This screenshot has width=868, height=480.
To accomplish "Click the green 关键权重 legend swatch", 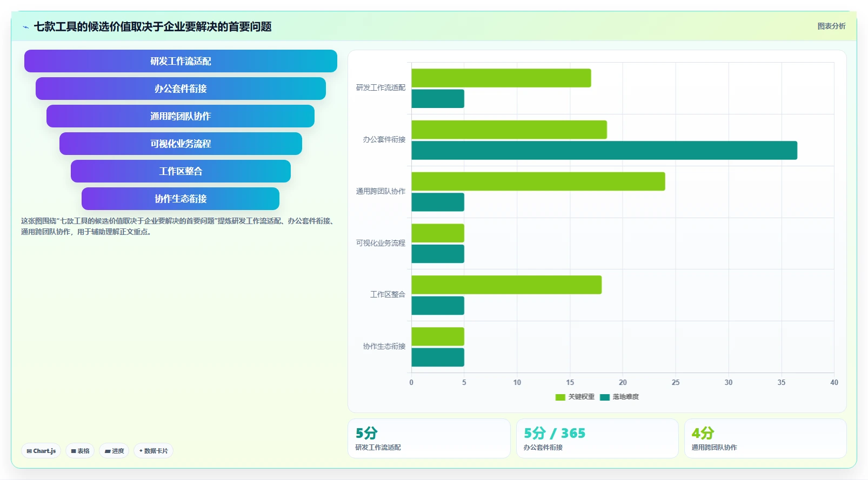I will click(560, 397).
